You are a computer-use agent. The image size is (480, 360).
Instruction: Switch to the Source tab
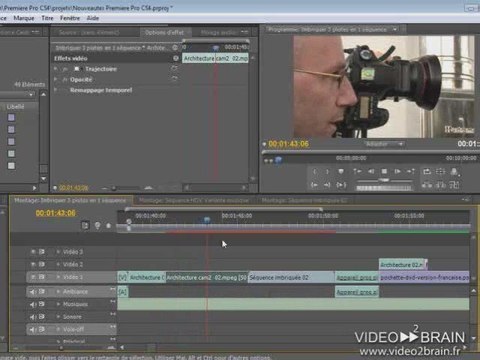tap(89, 32)
